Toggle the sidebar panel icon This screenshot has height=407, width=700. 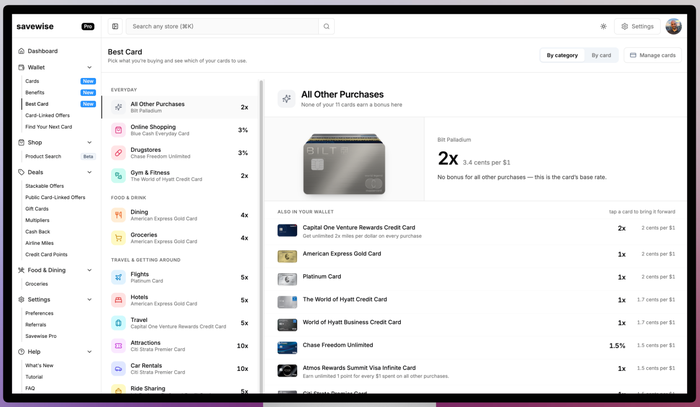(115, 26)
